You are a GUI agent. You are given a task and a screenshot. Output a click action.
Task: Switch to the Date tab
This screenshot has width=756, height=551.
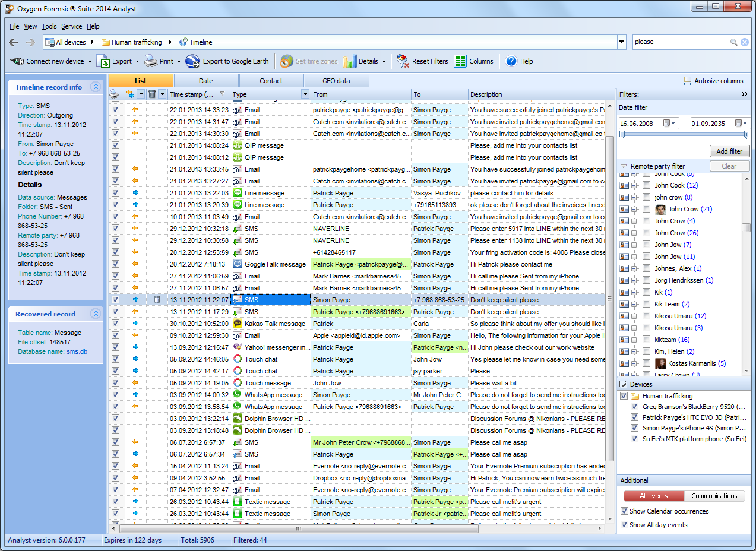tap(206, 81)
